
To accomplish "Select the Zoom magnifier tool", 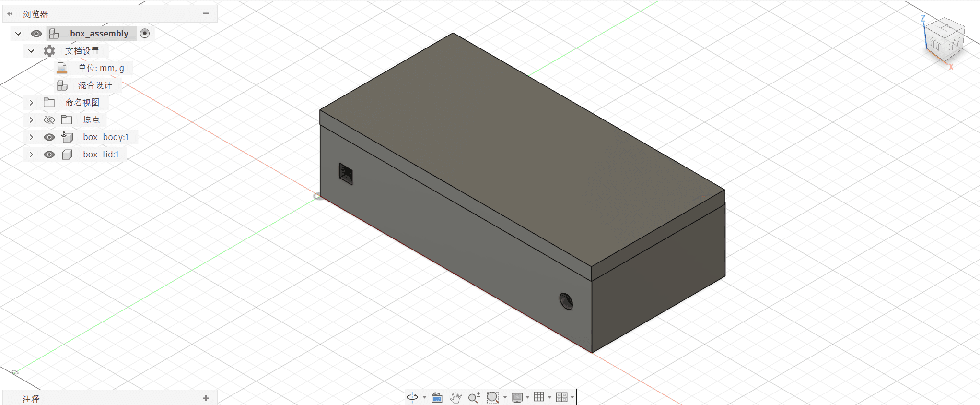I will [x=474, y=397].
